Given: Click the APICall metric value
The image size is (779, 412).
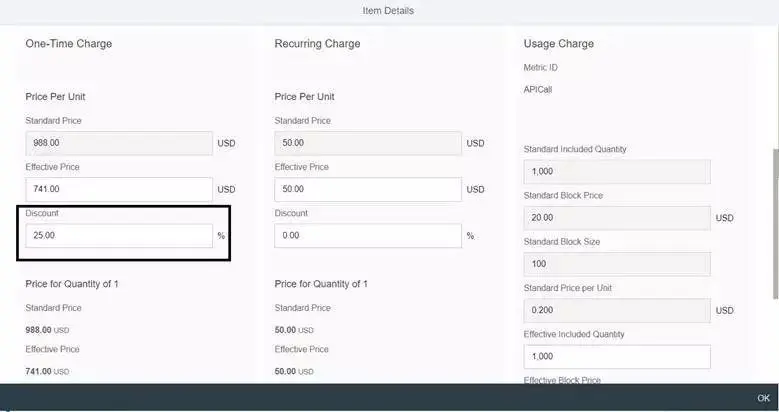Looking at the screenshot, I should click(x=538, y=89).
